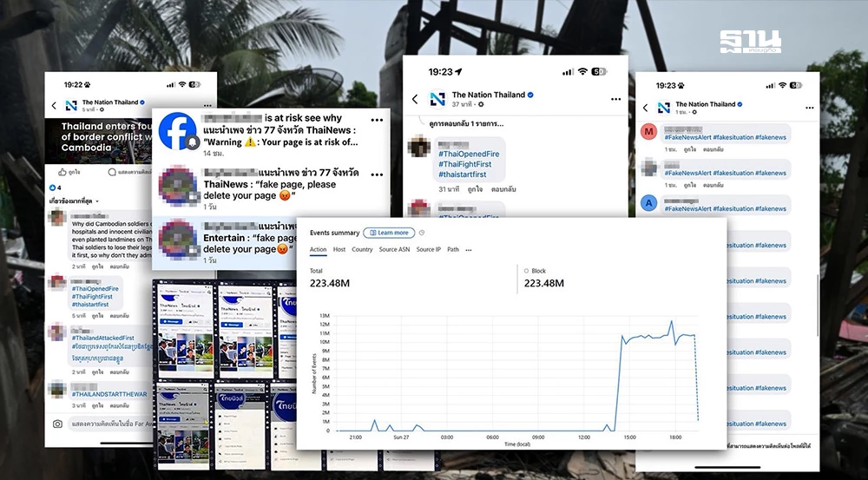Tap back arrow in the 37-minute Nation post
868x480 pixels.
point(416,100)
